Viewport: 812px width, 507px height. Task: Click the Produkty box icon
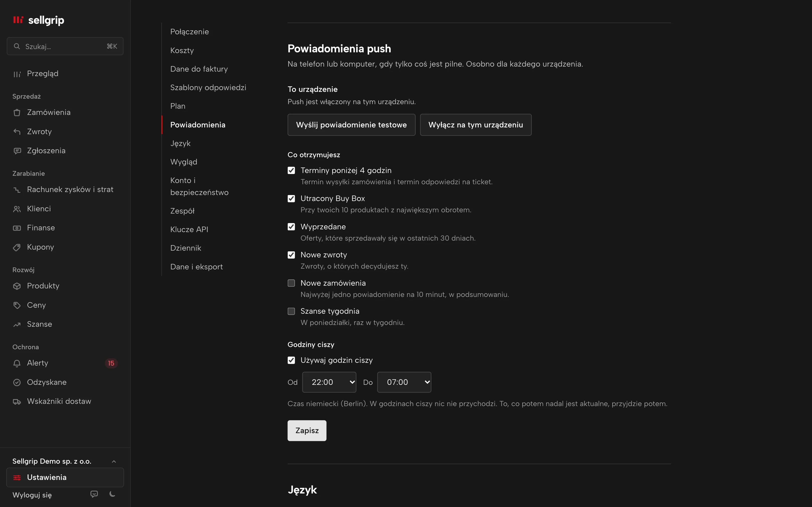click(17, 286)
